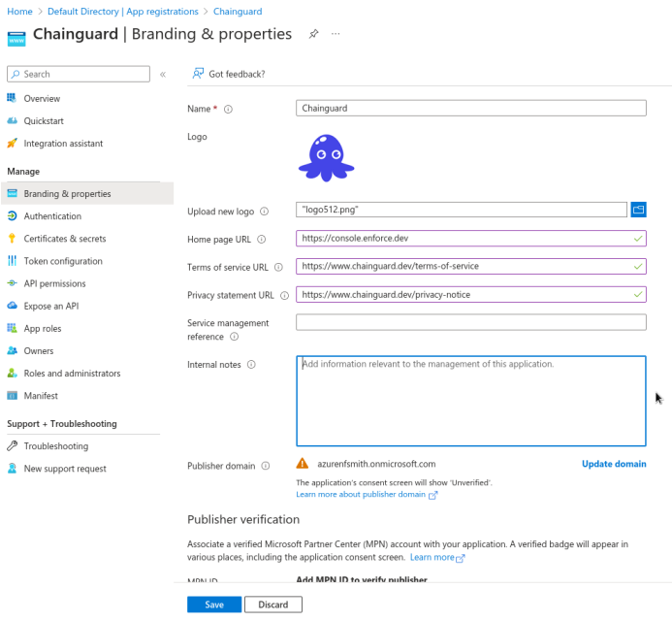The width and height of the screenshot is (672, 621).
Task: Click the Service management reference info icon
Action: (234, 337)
